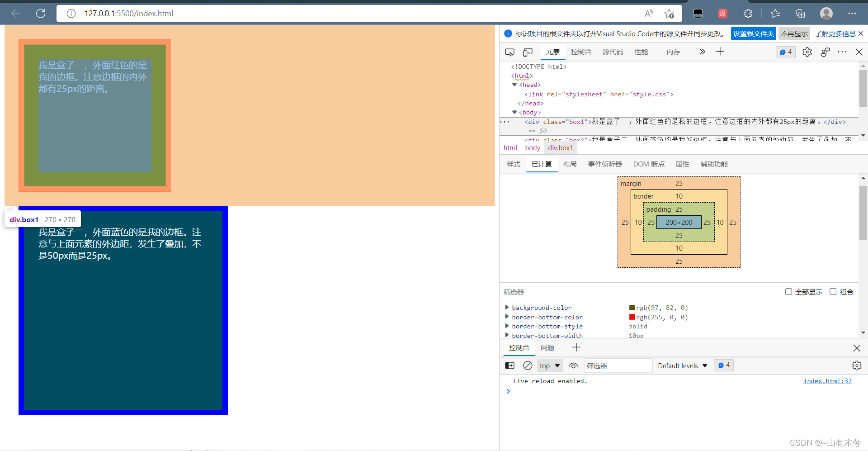Screen dimensions: 868x451
Task: Switch to 元素 tab
Action: click(552, 52)
